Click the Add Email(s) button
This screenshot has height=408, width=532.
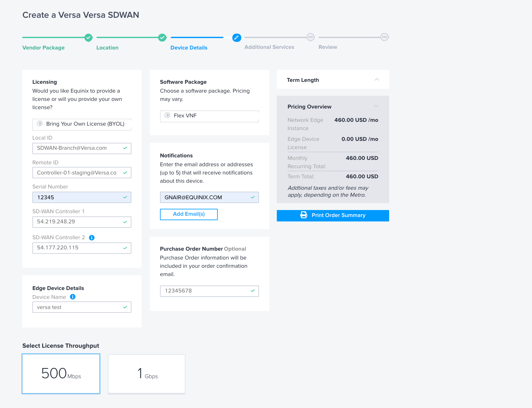click(189, 214)
